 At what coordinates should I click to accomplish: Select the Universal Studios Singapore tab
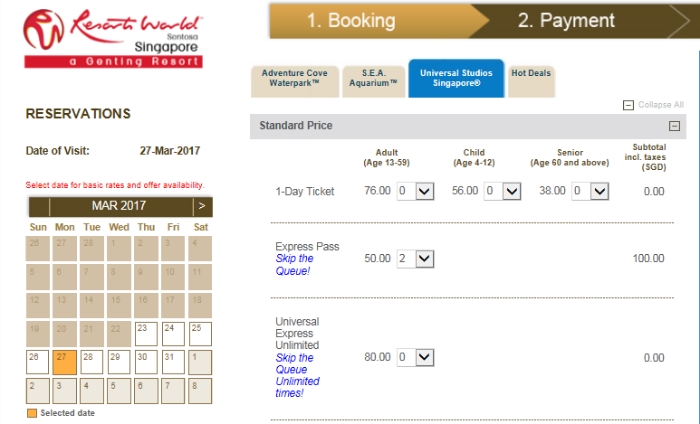click(456, 78)
